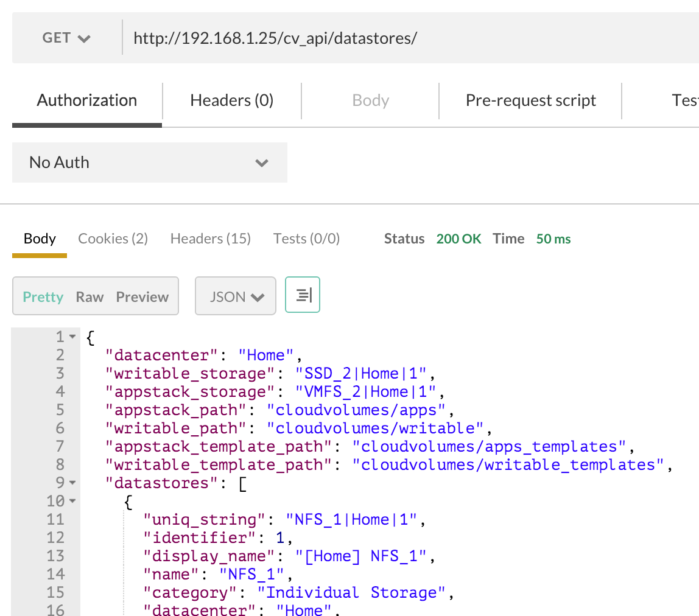
Task: Show the Tests (0/0) results tab
Action: [306, 239]
